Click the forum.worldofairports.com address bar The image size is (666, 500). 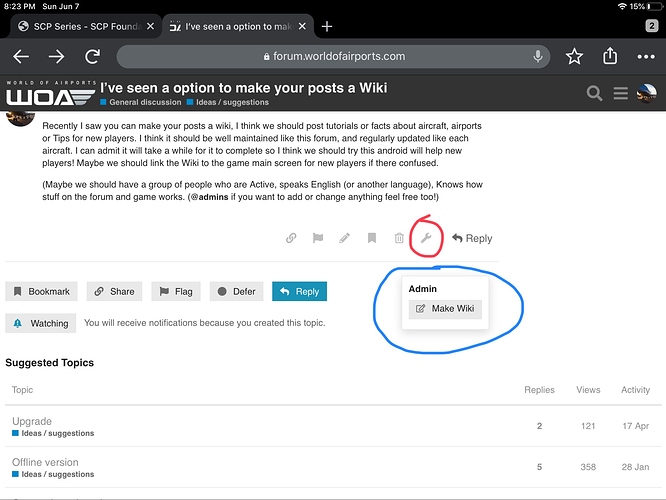click(x=333, y=56)
